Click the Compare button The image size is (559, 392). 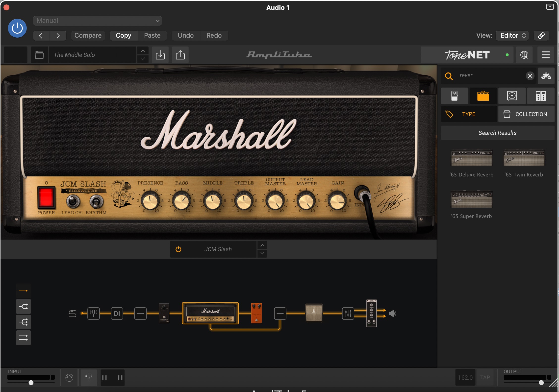[x=88, y=36]
